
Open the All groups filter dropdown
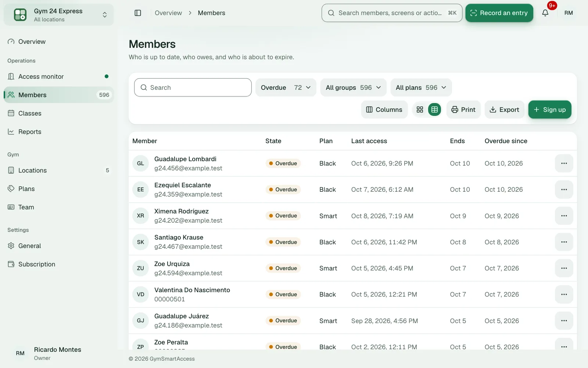353,88
